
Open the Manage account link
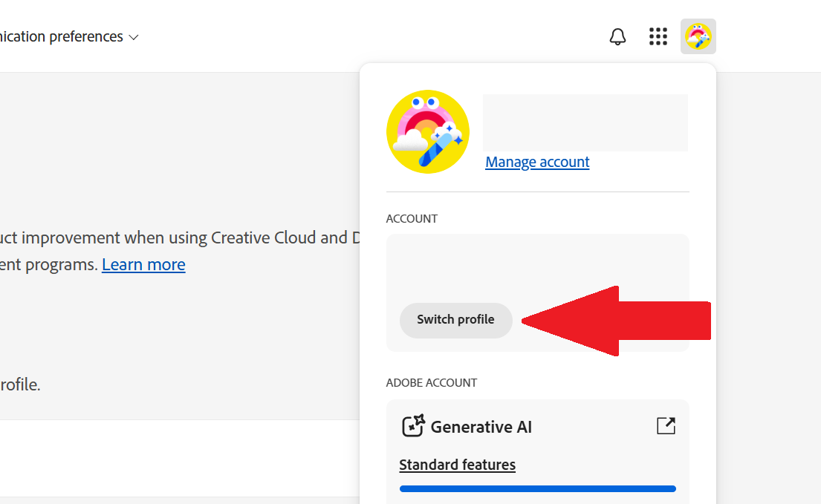[537, 162]
